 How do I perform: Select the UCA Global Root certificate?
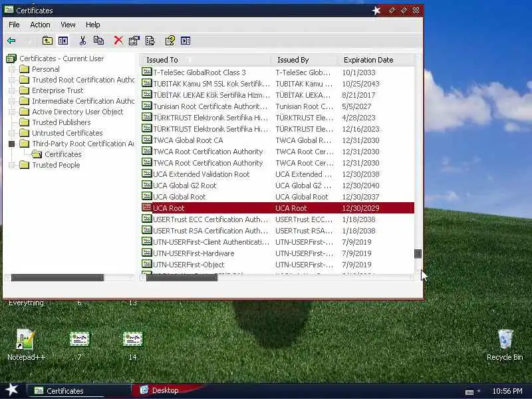[x=278, y=197]
